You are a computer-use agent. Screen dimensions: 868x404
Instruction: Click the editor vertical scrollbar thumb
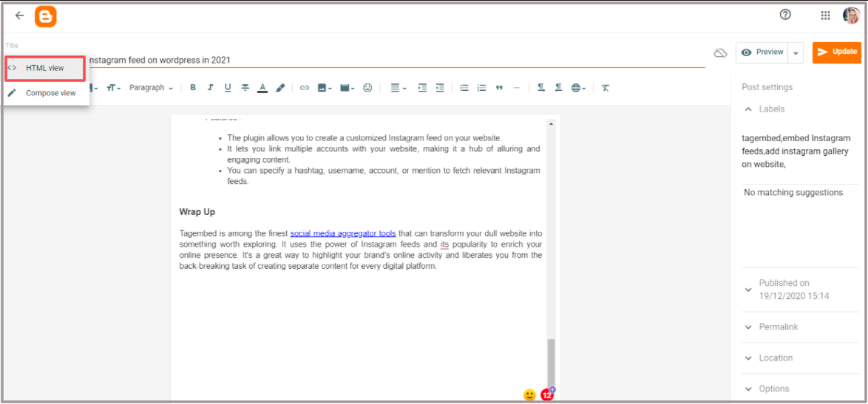551,365
